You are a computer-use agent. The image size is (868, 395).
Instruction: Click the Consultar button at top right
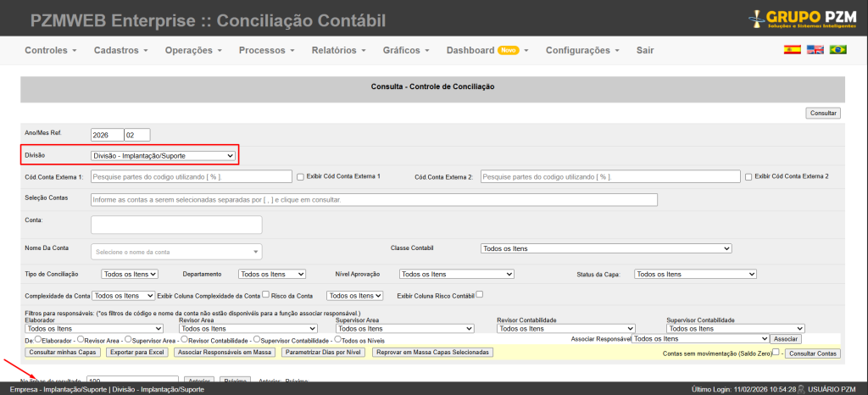pyautogui.click(x=823, y=113)
